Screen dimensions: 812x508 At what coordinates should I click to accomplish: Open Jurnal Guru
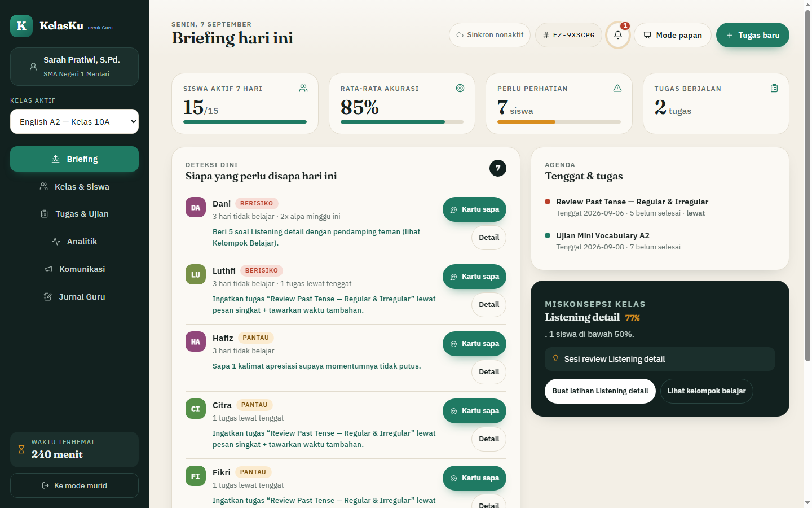click(74, 297)
